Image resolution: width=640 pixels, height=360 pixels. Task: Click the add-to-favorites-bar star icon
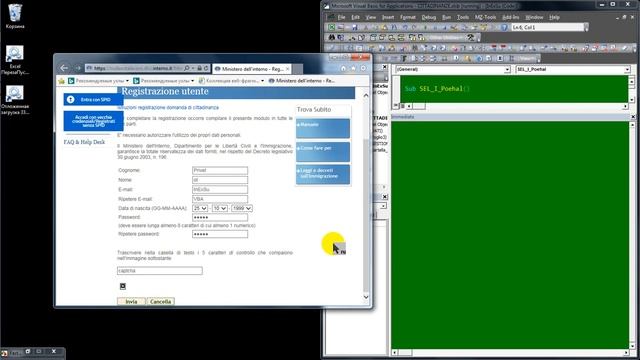pos(61,81)
